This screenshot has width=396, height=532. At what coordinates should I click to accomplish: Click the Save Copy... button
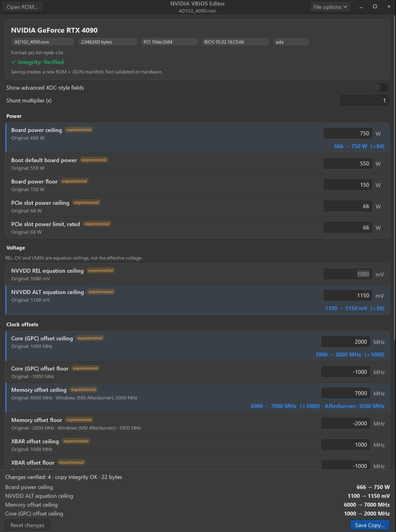[x=370, y=525]
